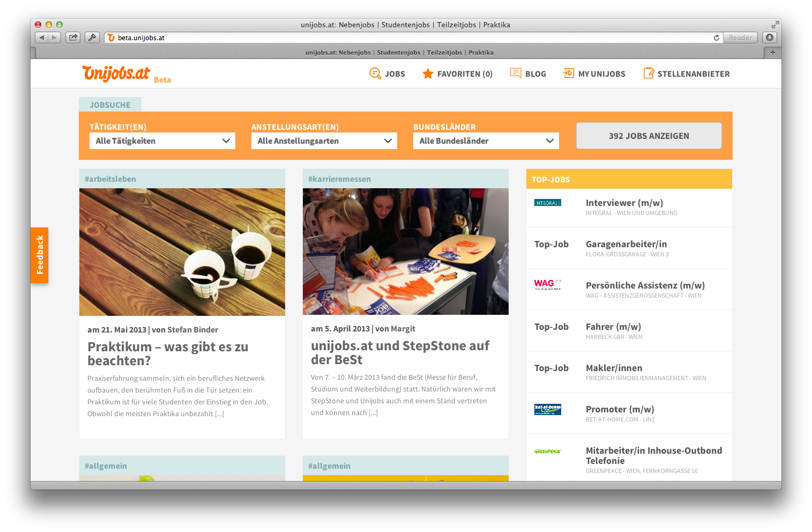Open article unijobs.at und StepStone auf der BeSt
This screenshot has width=812, height=532.
400,352
